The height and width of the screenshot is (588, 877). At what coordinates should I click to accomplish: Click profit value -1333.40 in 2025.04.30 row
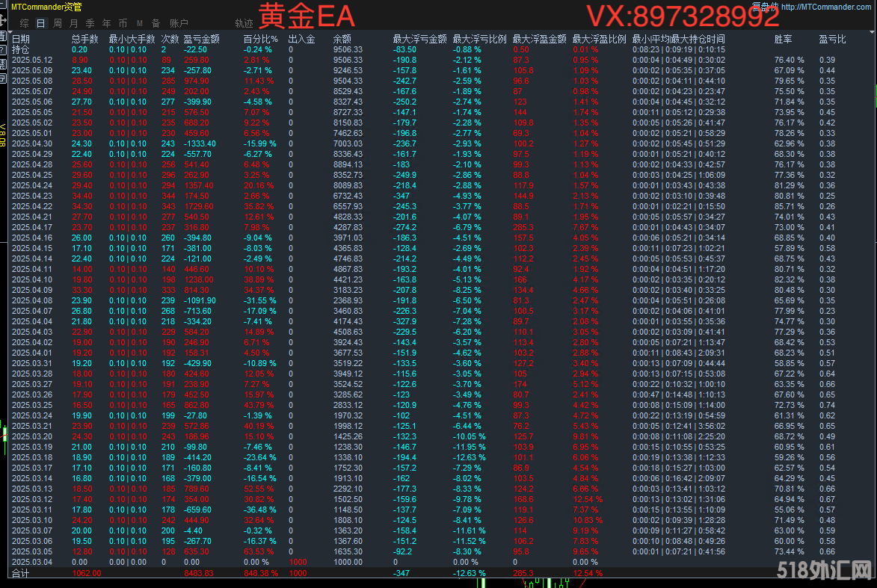(200, 143)
